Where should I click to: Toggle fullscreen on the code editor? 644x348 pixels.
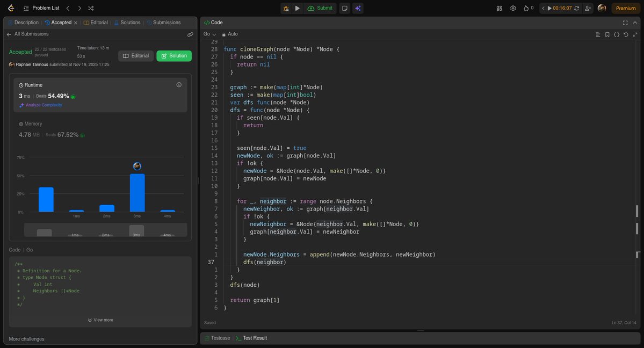pyautogui.click(x=625, y=23)
